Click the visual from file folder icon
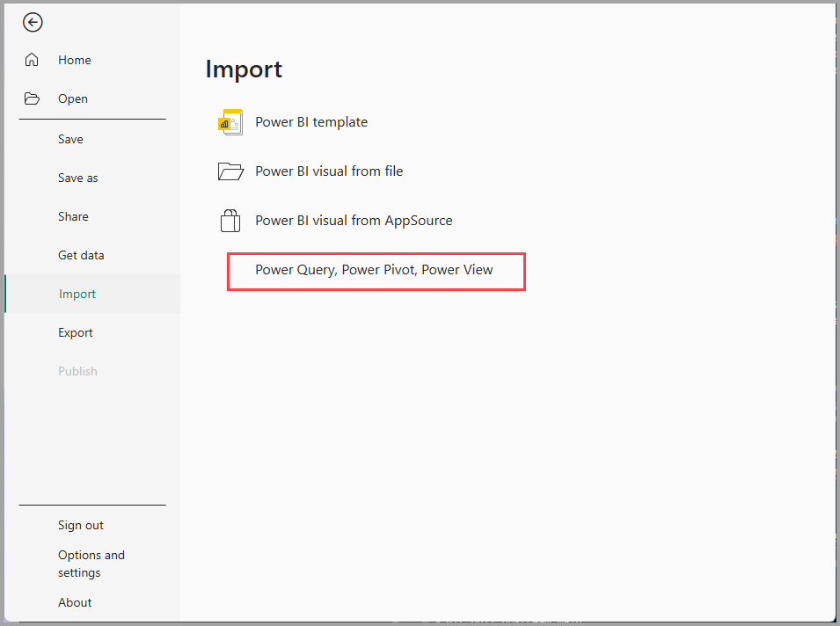The width and height of the screenshot is (840, 626). 230,171
